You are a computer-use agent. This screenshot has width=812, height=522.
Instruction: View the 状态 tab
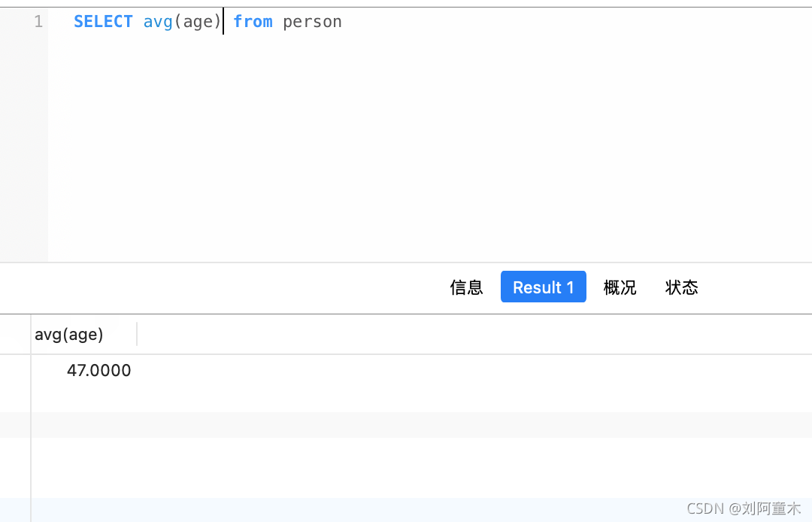pyautogui.click(x=681, y=287)
